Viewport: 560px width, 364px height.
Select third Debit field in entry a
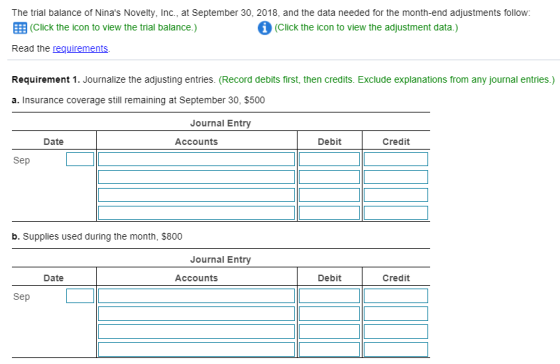(329, 195)
